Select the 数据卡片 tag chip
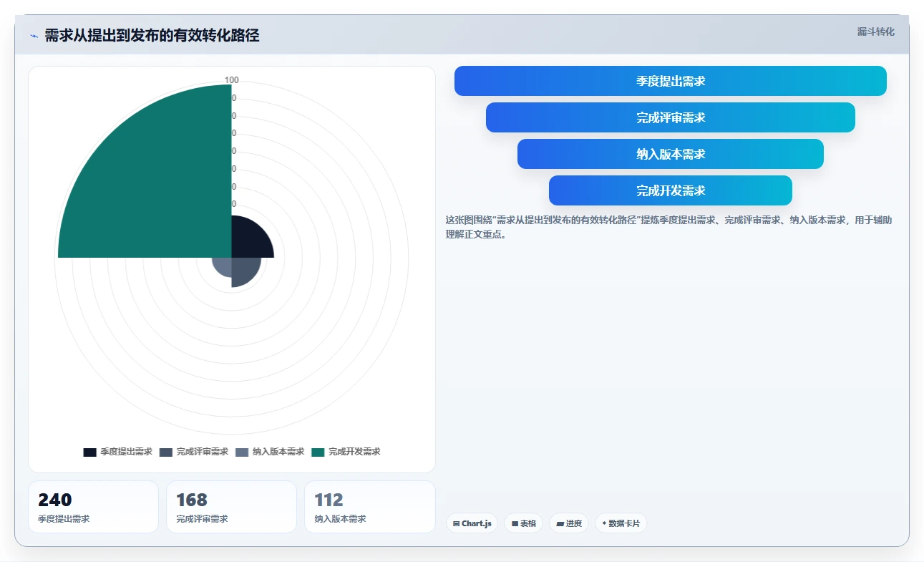 coord(621,523)
